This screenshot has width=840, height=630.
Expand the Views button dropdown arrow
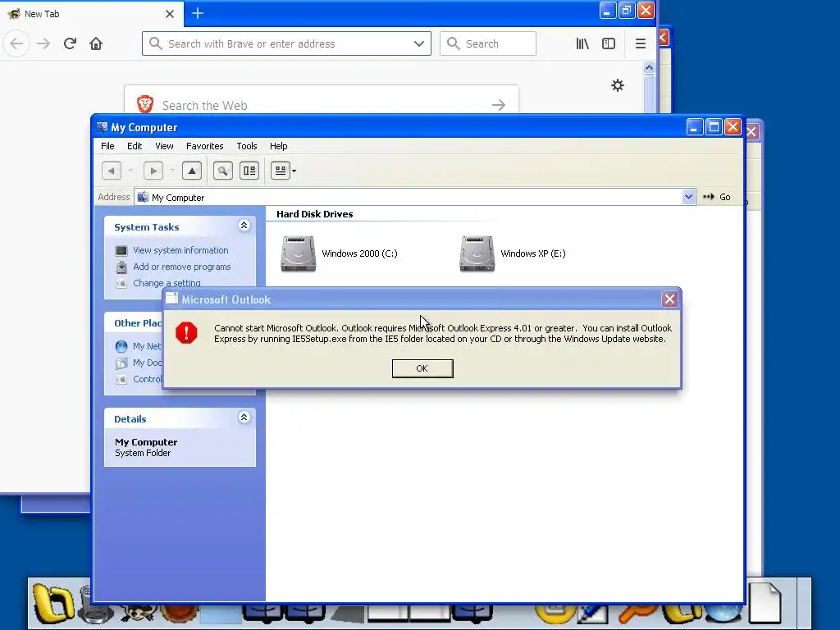pyautogui.click(x=294, y=171)
